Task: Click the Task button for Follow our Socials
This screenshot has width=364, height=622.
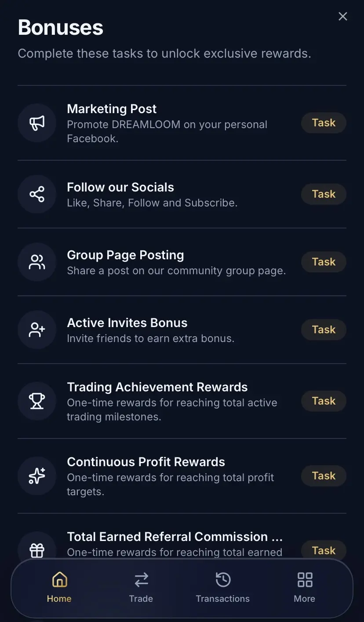Action: tap(324, 194)
